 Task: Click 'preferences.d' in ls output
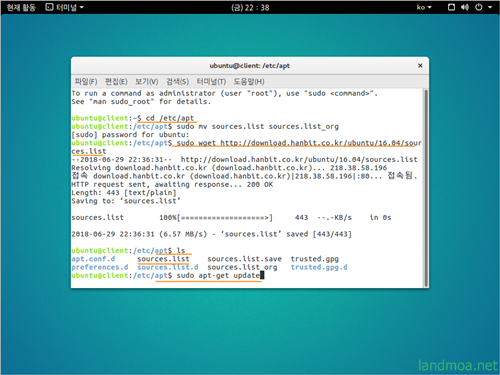click(100, 267)
